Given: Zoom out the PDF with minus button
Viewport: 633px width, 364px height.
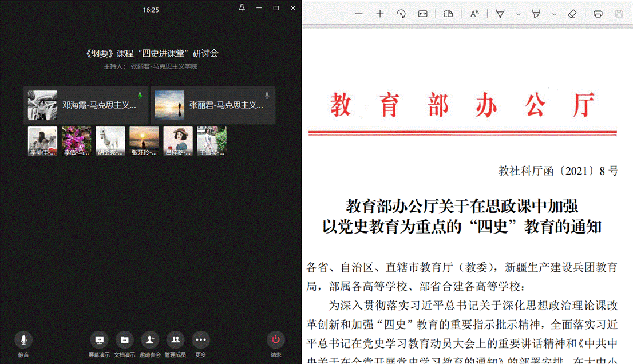Looking at the screenshot, I should (x=359, y=14).
